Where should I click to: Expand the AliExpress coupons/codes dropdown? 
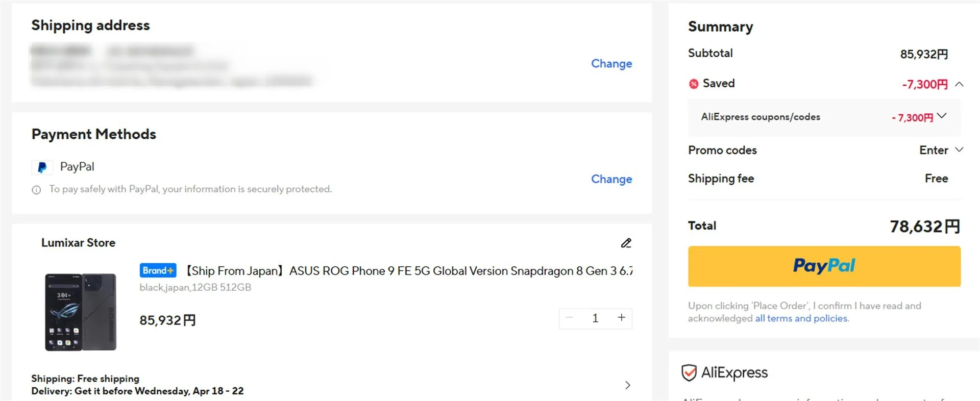pyautogui.click(x=942, y=116)
